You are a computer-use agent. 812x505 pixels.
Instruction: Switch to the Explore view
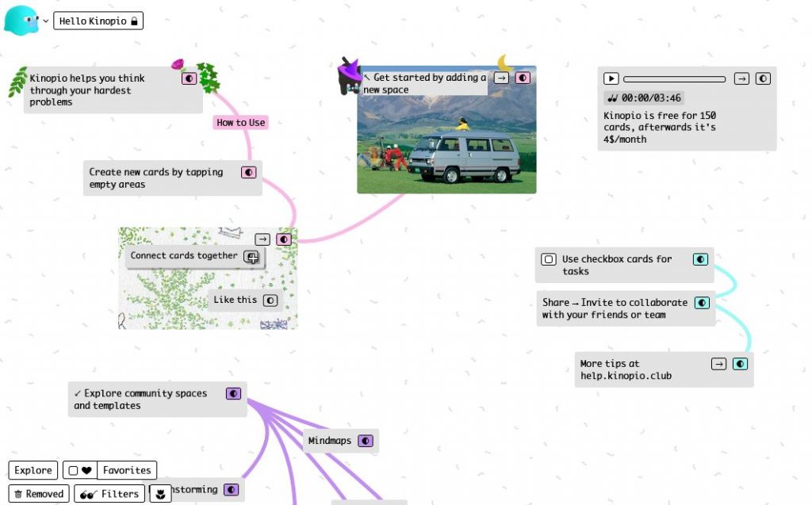point(32,469)
